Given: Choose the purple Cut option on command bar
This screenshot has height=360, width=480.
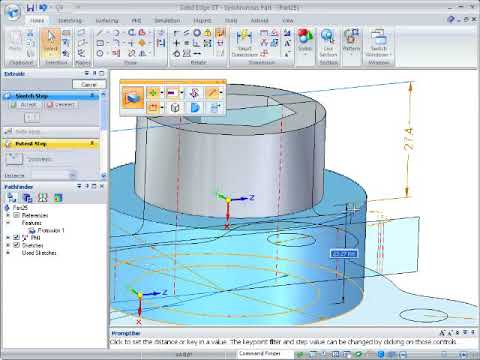Looking at the screenshot, I should (172, 92).
